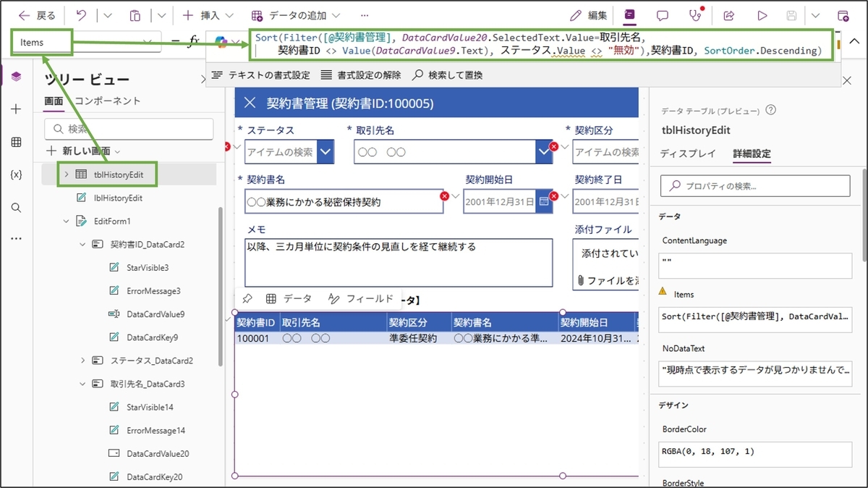Open the sidebar ellipsis more options
This screenshot has height=488, width=868.
click(16, 238)
